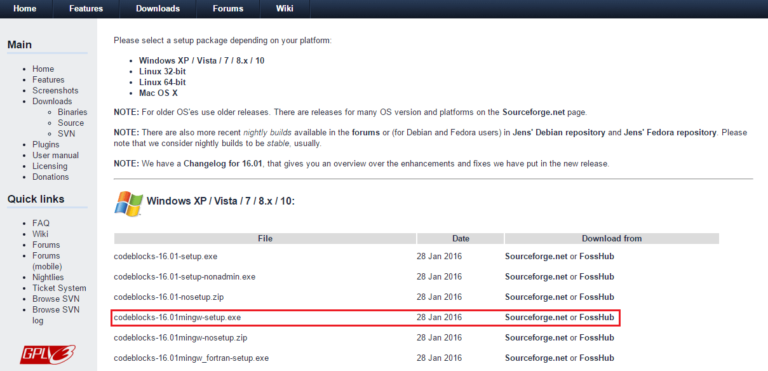This screenshot has height=371, width=768.
Task: Click the File column header
Action: [x=265, y=239]
